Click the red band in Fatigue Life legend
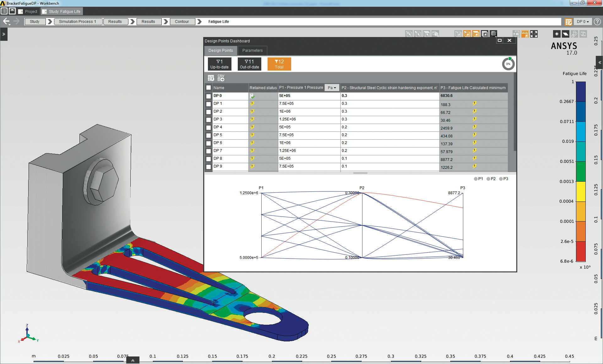Viewport: 603px width, 364px height. [x=581, y=251]
